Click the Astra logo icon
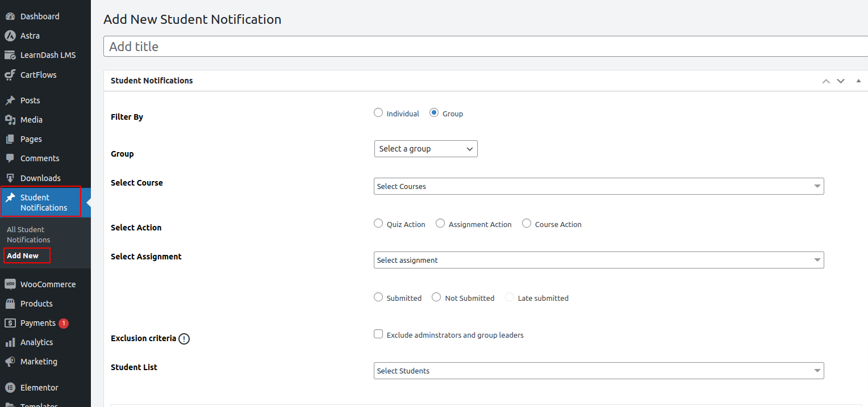This screenshot has height=407, width=868. [10, 36]
